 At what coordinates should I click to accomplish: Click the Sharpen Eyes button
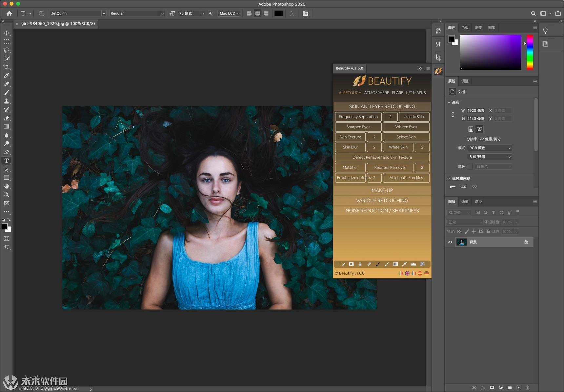[x=358, y=127]
